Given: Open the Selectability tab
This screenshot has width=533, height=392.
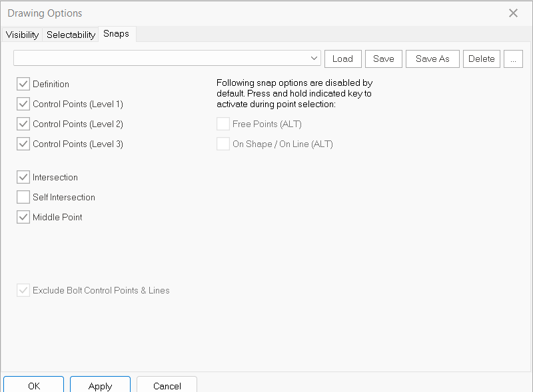Looking at the screenshot, I should (71, 35).
